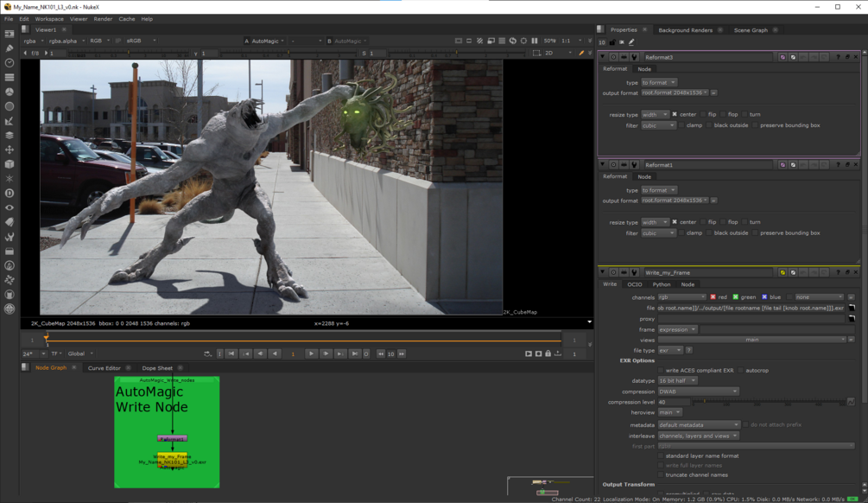The height and width of the screenshot is (503, 868).
Task: Open the 3D nodes cube menu
Action: 10,164
